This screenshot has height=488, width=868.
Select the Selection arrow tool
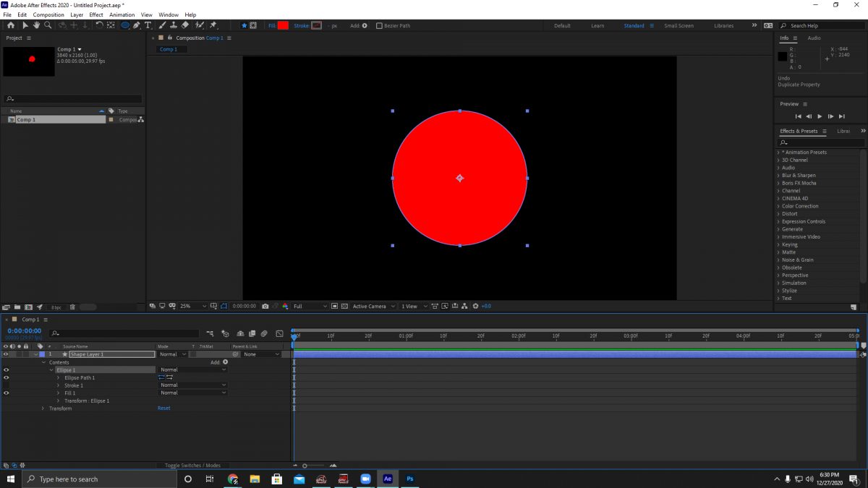pyautogui.click(x=25, y=25)
